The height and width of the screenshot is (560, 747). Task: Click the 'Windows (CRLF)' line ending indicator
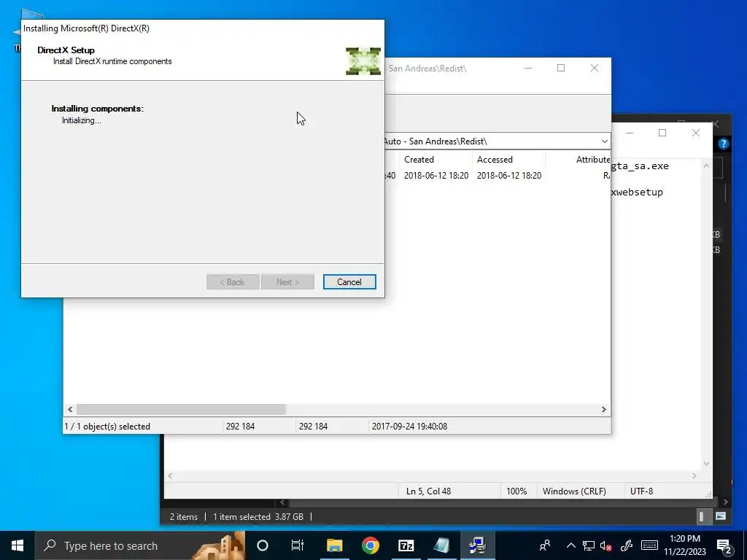point(574,491)
